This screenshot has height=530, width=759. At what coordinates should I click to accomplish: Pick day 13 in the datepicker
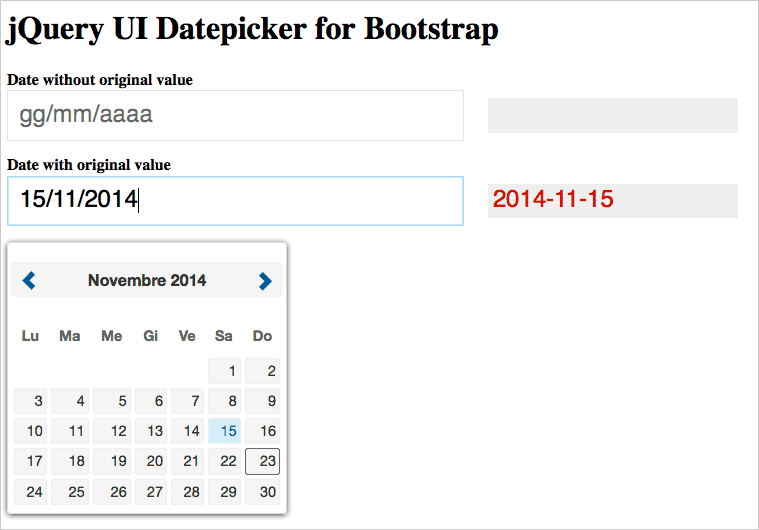click(151, 431)
